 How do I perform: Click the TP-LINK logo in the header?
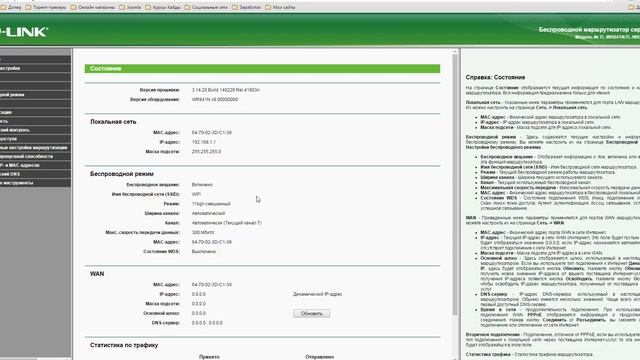coord(24,32)
